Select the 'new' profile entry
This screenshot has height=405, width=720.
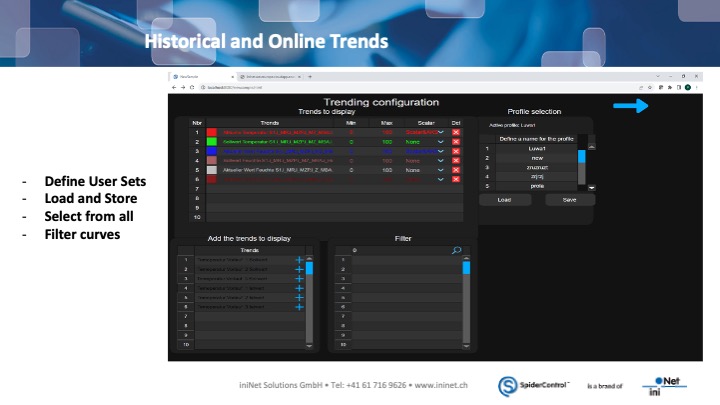click(x=536, y=158)
